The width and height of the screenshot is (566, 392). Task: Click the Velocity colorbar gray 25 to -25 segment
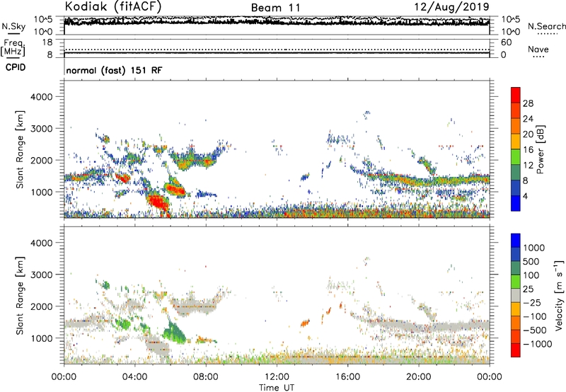click(x=516, y=296)
